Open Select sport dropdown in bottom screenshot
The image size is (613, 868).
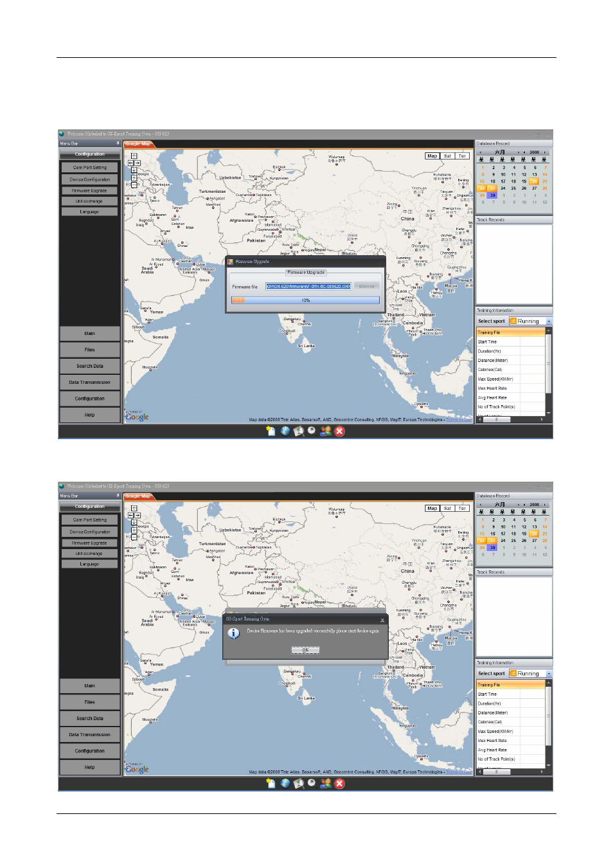click(x=549, y=673)
